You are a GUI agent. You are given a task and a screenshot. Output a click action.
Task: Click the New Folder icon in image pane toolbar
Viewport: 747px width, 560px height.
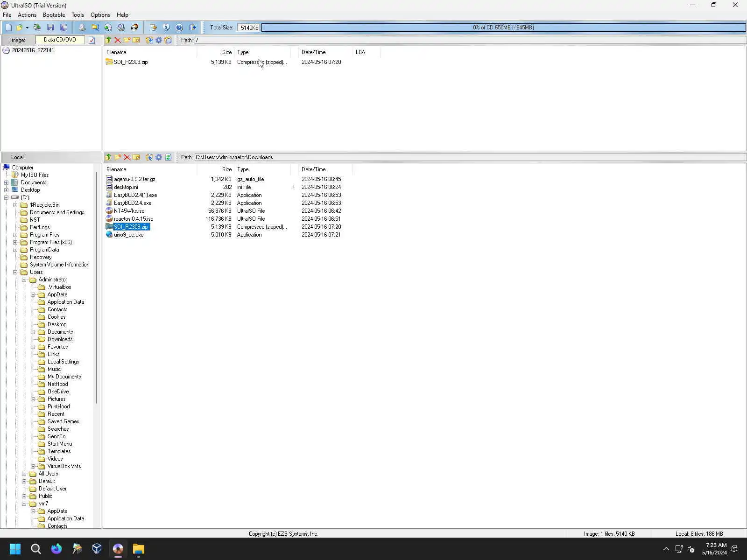pyautogui.click(x=127, y=40)
